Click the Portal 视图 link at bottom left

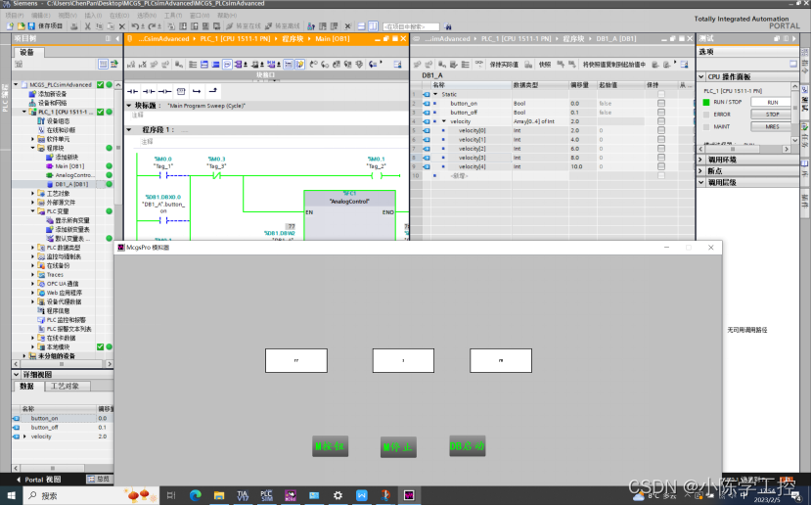tap(39, 480)
